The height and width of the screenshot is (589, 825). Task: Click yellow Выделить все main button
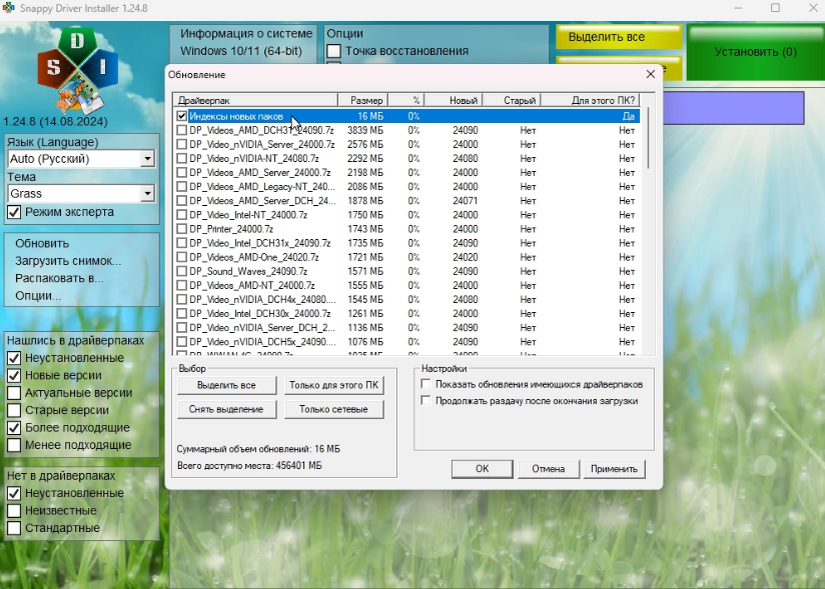coord(619,37)
